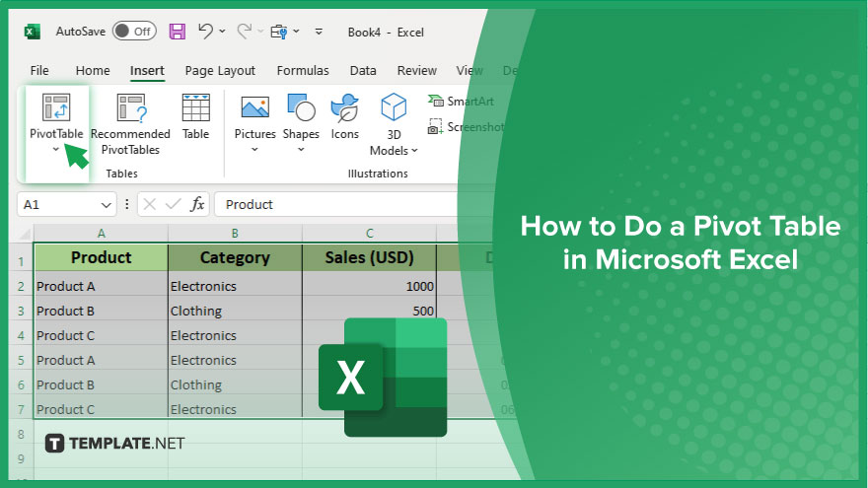Click the Category header cell

(236, 257)
